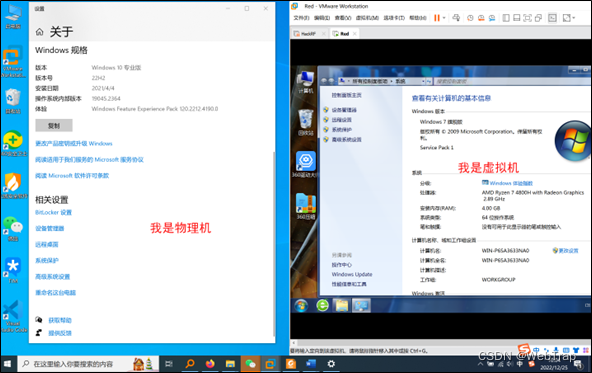This screenshot has width=592, height=373.
Task: Select the host desktop 回收站 icon
Action: pyautogui.click(x=13, y=101)
